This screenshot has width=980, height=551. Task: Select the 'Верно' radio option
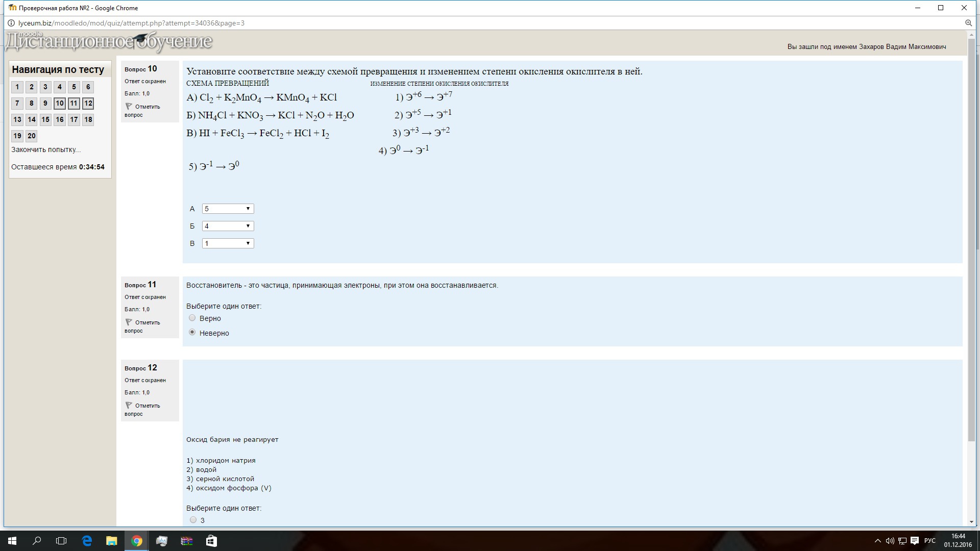pyautogui.click(x=192, y=318)
